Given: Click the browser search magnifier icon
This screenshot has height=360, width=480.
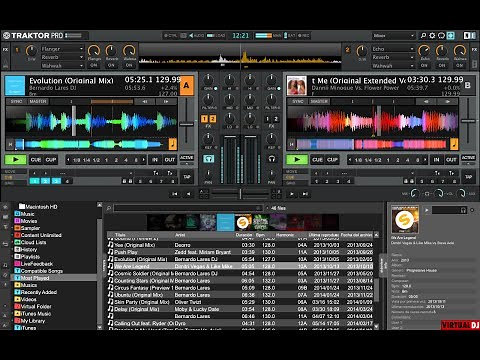Looking at the screenshot, I should (109, 208).
